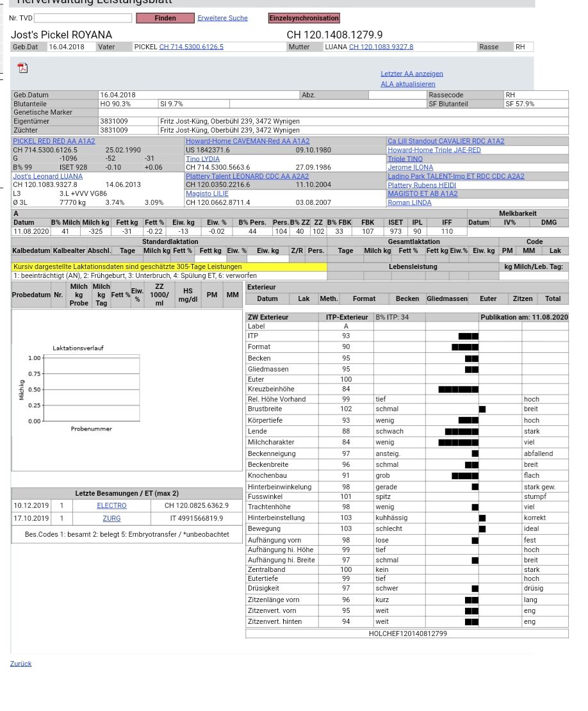Select Jost's Leonard LUANA pedigree link

pos(47,176)
